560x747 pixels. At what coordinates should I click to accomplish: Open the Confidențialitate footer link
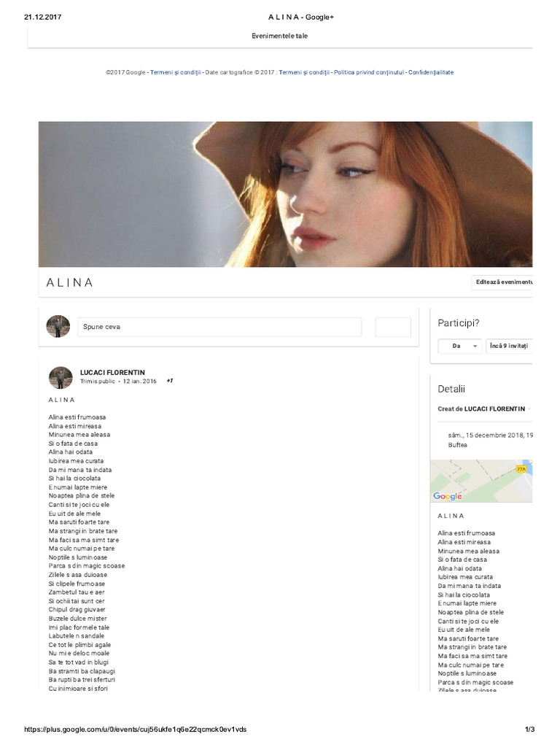click(x=430, y=72)
